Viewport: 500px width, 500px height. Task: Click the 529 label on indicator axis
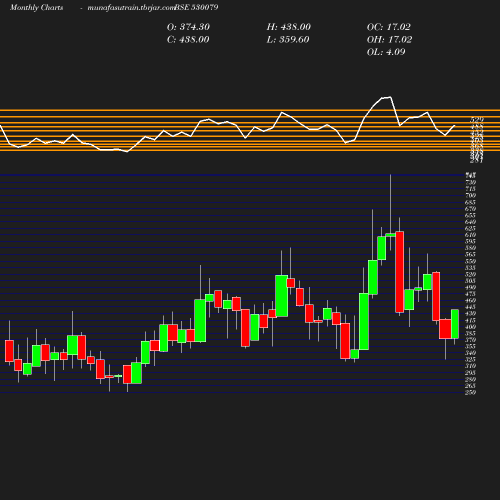[477, 119]
